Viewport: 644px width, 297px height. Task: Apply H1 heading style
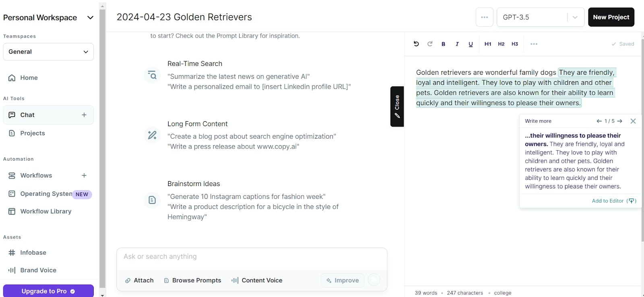488,44
